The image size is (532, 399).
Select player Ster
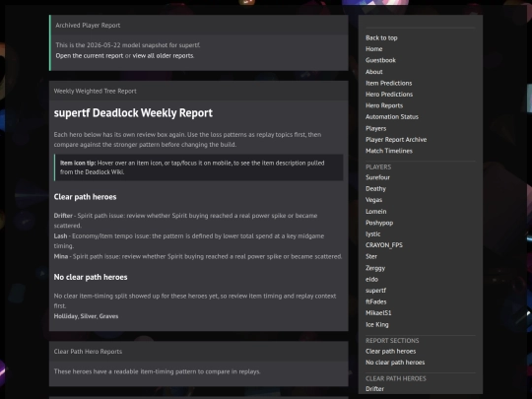[x=371, y=256]
